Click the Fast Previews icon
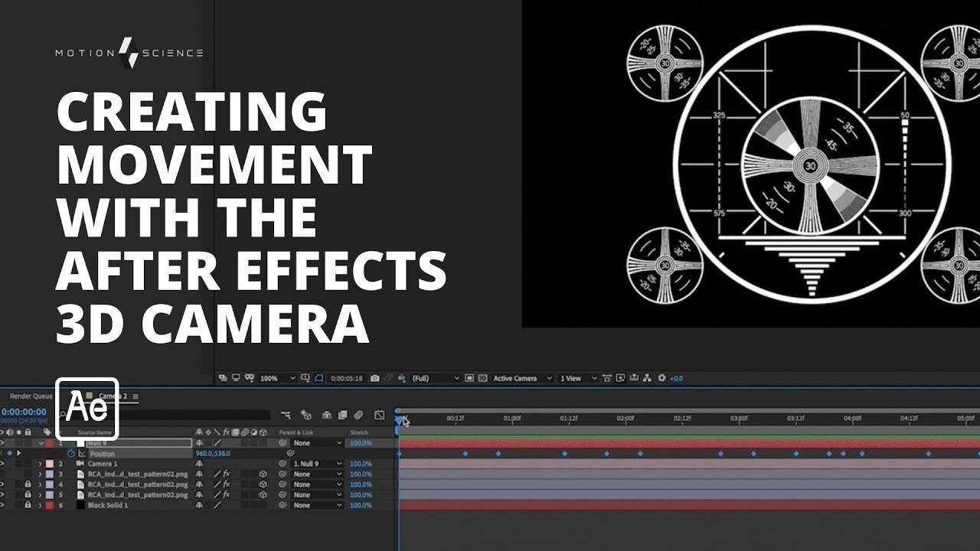Screen dimensions: 980x551 619,378
